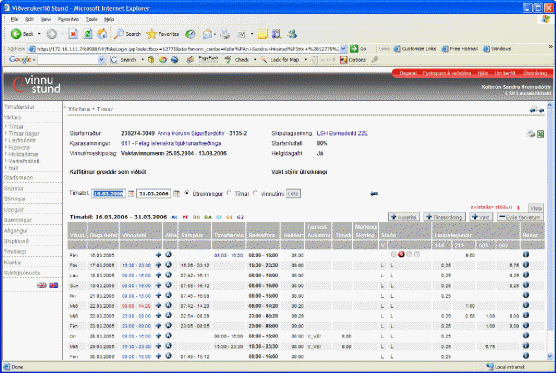Click the plus icon in 17.03.2006 row

pos(159,265)
